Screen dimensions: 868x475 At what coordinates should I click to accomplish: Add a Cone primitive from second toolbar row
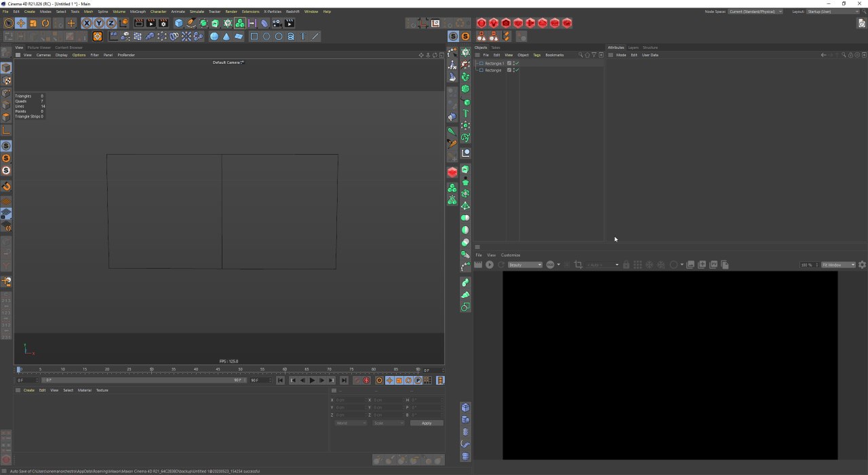(226, 37)
